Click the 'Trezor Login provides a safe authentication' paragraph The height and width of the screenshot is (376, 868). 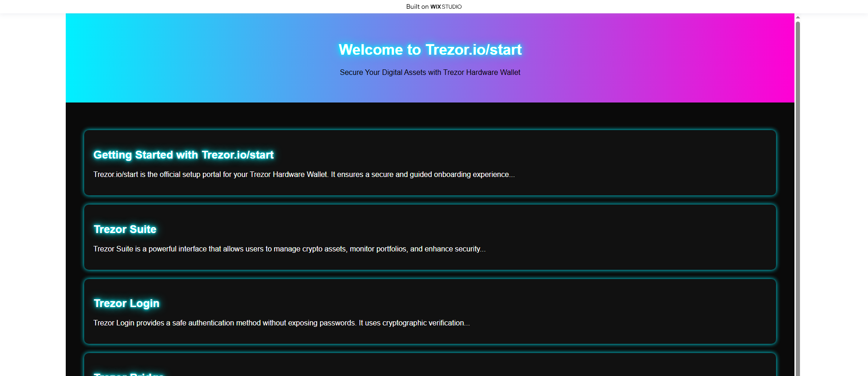(281, 323)
